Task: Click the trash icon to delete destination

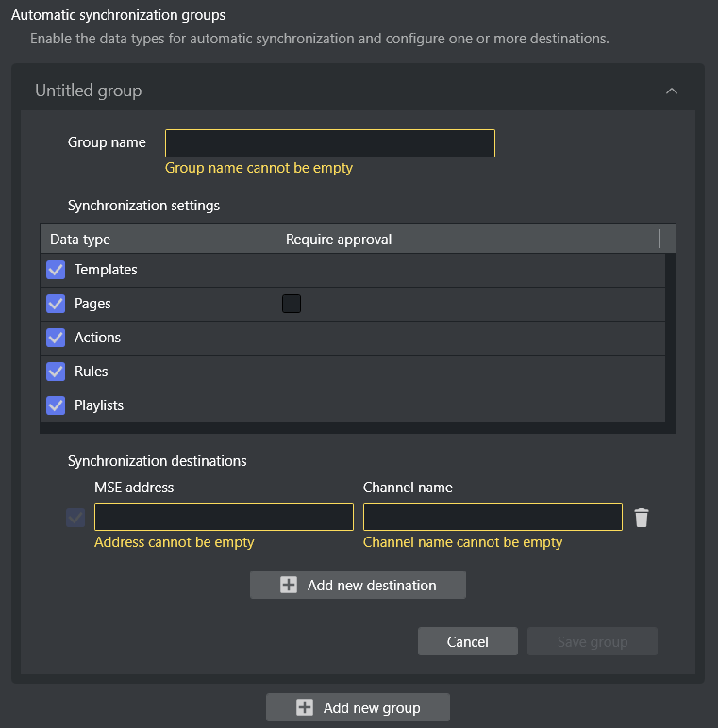Action: coord(642,517)
